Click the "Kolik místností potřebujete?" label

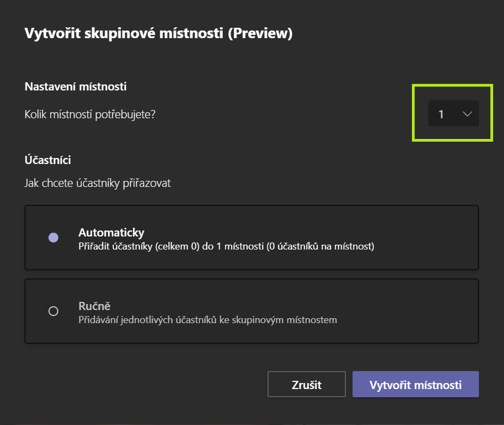90,114
